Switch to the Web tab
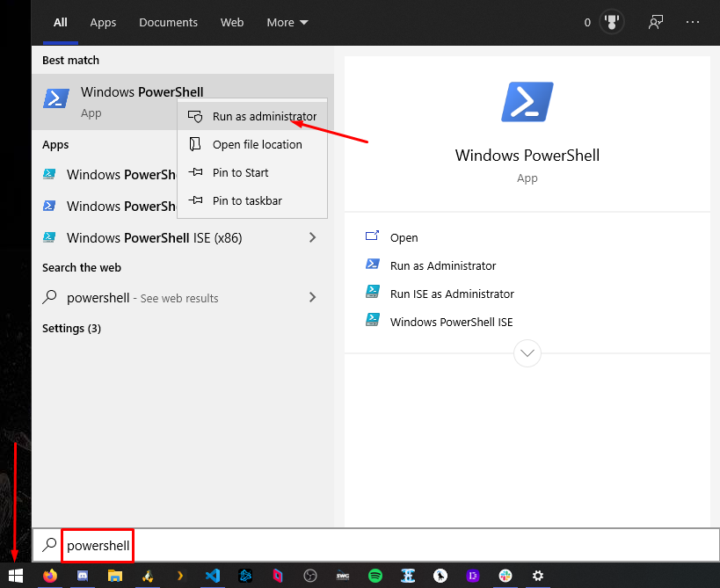720x588 pixels. (x=232, y=22)
